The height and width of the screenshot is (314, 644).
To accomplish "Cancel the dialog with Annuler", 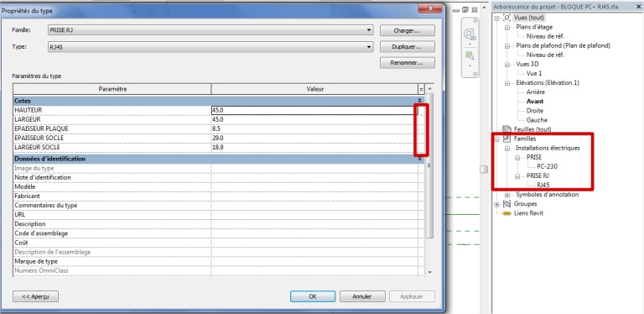I will [x=362, y=296].
